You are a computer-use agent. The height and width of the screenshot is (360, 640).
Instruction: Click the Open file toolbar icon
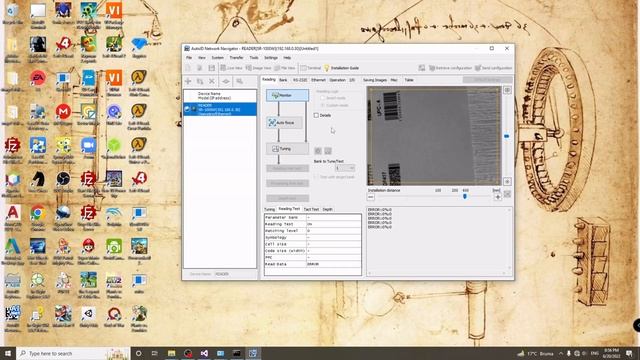(x=200, y=68)
